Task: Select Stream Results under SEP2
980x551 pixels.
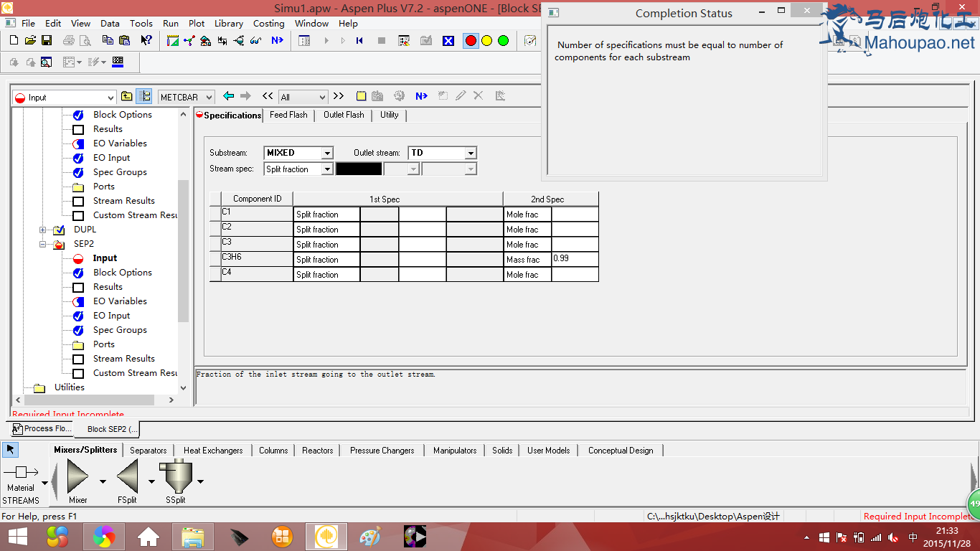Action: (124, 359)
